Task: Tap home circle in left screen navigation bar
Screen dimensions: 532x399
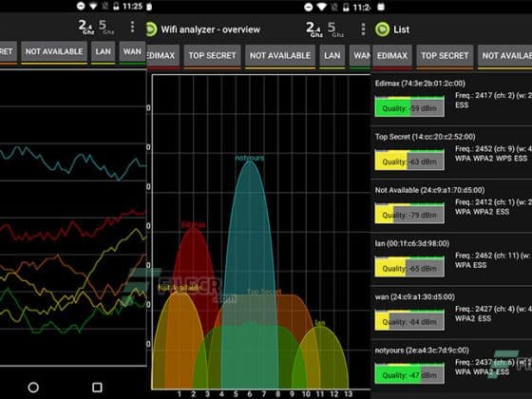Action: coord(33,388)
